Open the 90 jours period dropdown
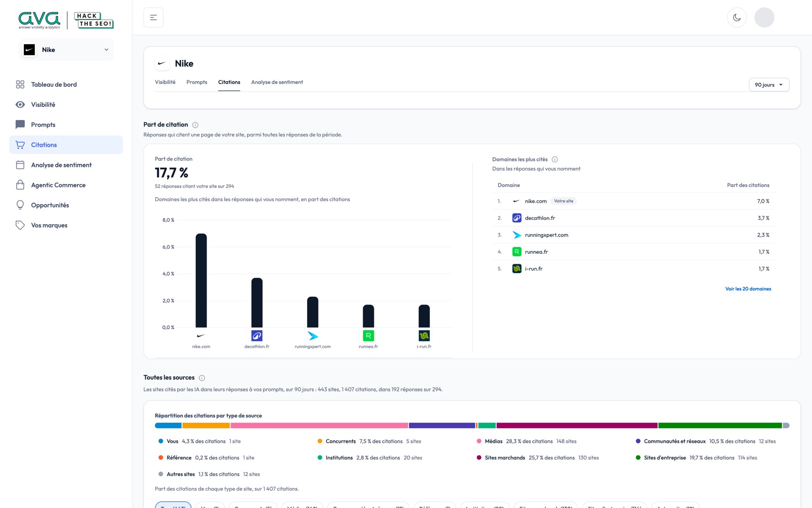 tap(769, 85)
